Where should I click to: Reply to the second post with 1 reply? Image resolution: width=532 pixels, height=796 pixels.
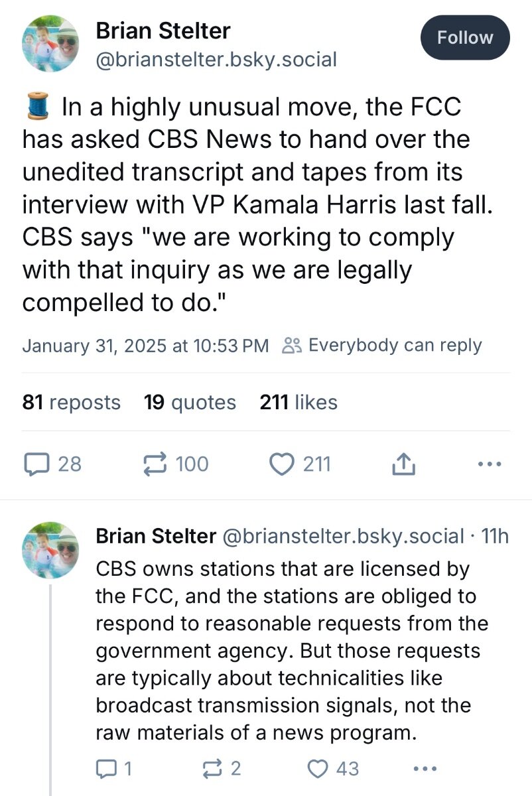click(114, 769)
